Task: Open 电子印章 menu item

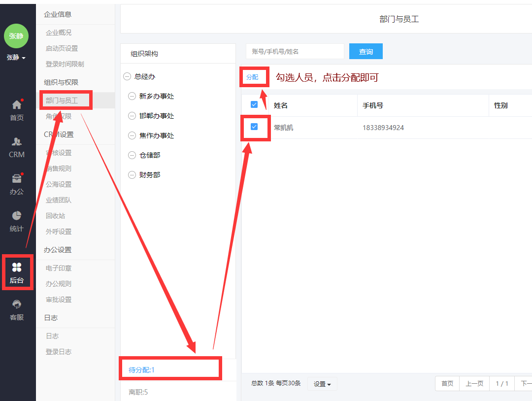Action: click(58, 268)
